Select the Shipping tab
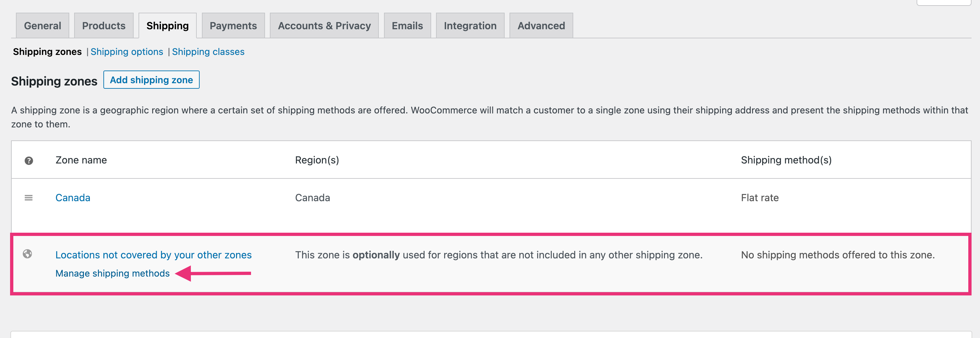Viewport: 980px width, 338px height. (x=167, y=26)
